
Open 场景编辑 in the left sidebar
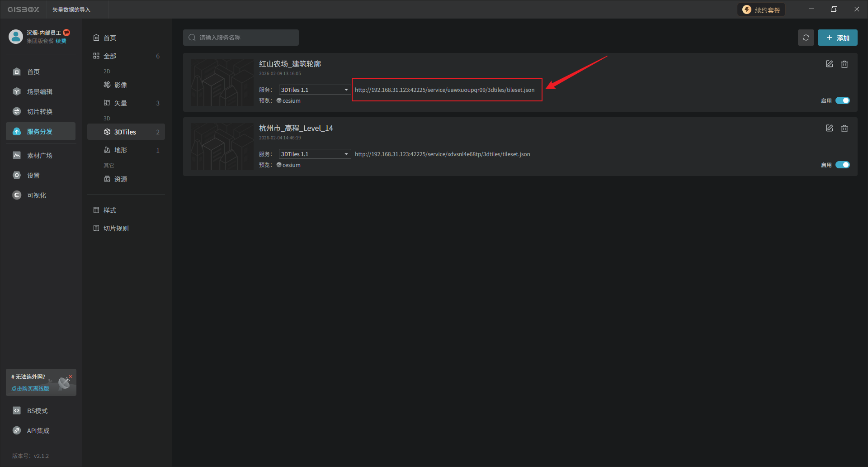pyautogui.click(x=40, y=92)
